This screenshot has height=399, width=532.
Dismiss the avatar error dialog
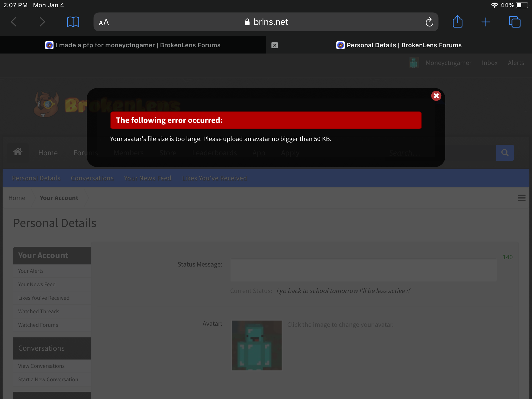pyautogui.click(x=436, y=96)
